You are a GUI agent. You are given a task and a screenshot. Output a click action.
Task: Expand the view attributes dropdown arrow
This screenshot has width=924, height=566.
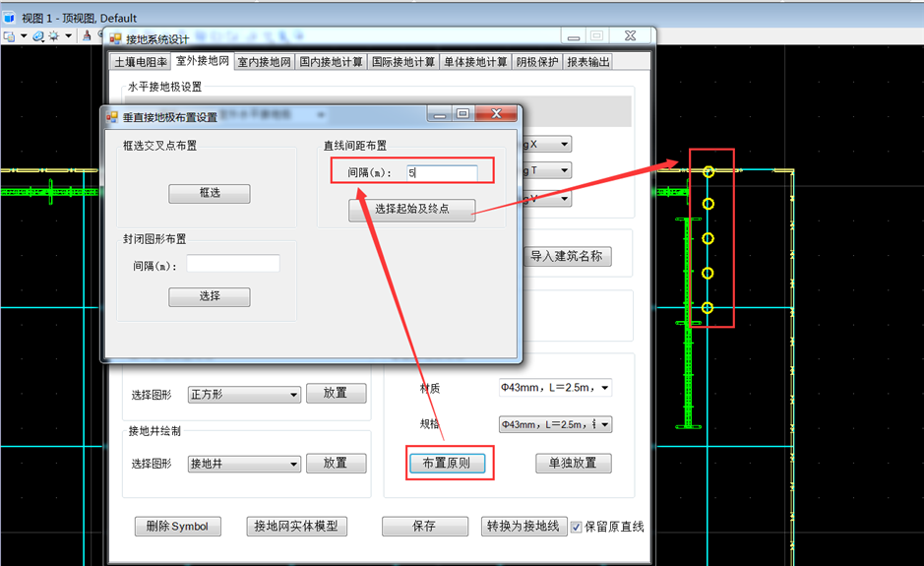coord(24,36)
